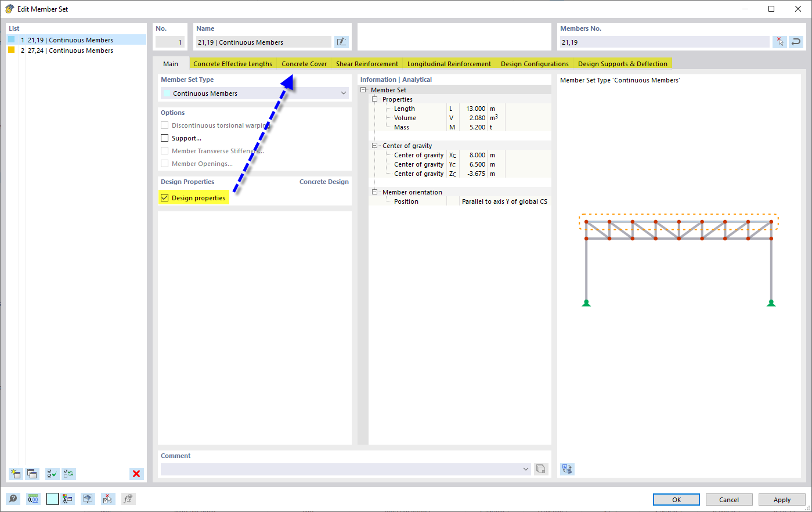
Task: Click the light cyan color swatch
Action: tap(52, 499)
